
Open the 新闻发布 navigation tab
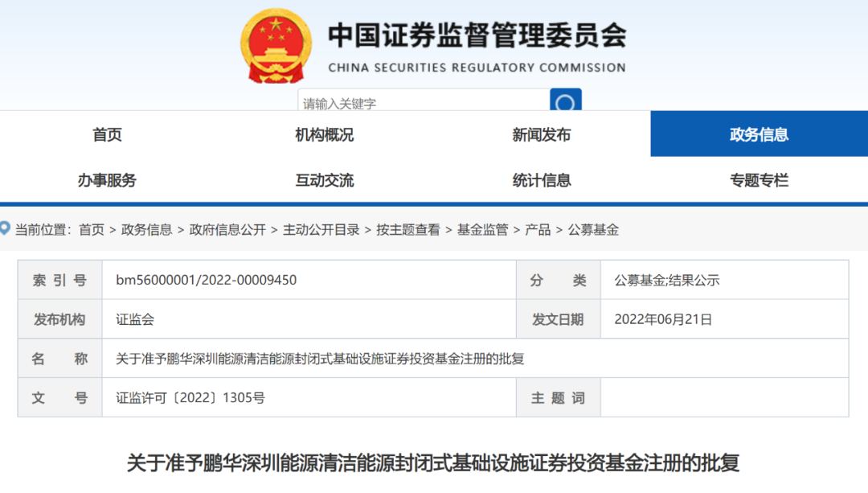coord(542,134)
